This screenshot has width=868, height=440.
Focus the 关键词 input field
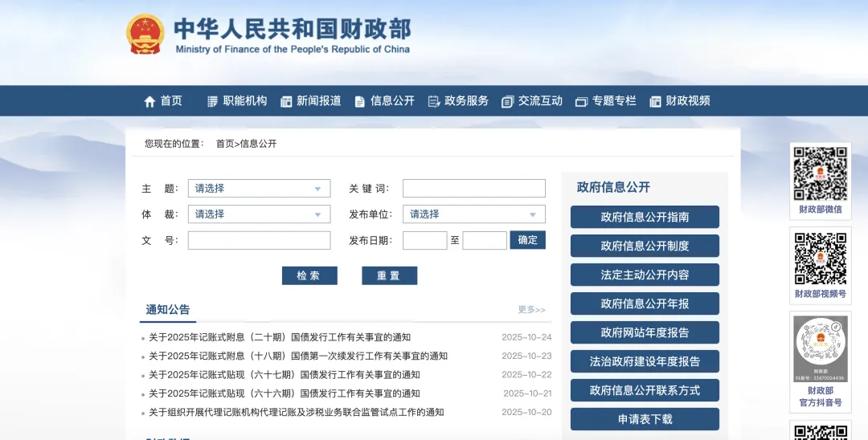(x=474, y=189)
